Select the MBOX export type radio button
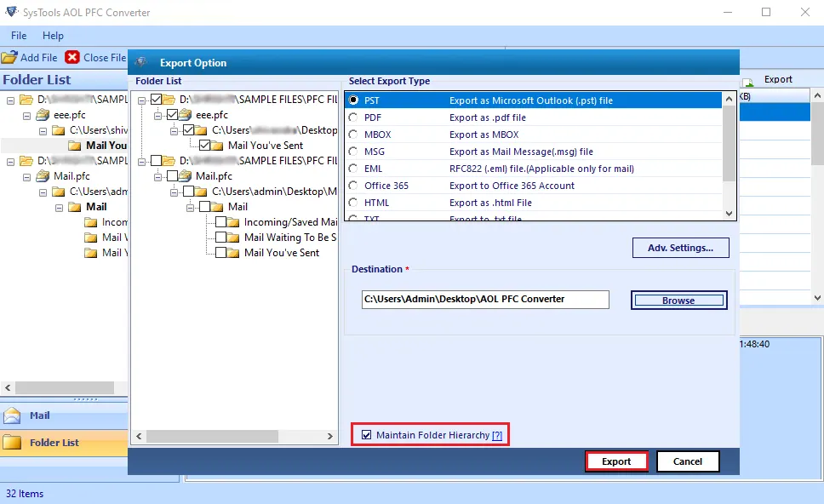 coord(353,134)
